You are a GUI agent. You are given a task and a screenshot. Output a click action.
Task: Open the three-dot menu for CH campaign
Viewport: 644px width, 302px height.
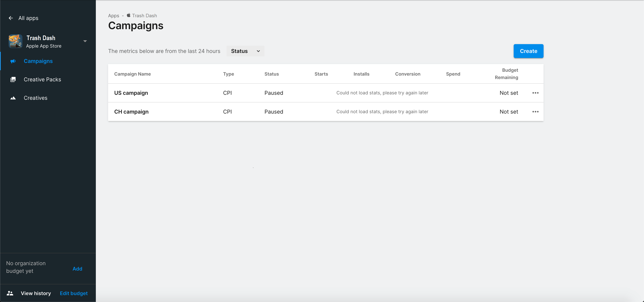[x=535, y=112]
